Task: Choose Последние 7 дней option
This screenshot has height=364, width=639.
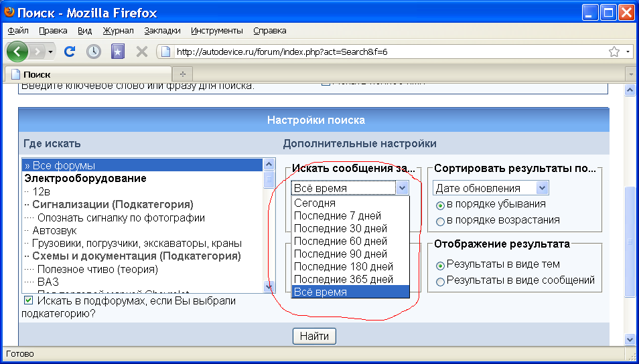Action: click(350, 215)
